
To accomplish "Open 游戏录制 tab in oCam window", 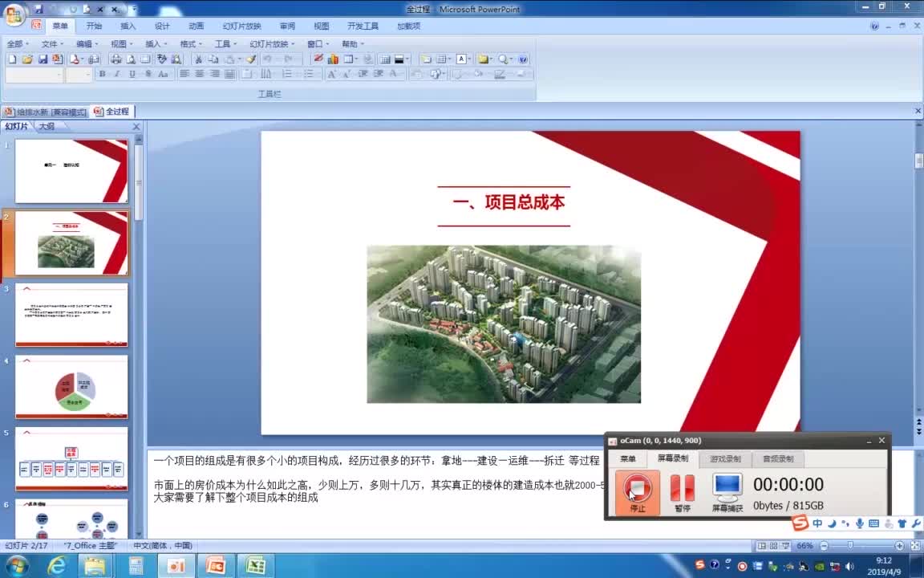I will click(x=725, y=459).
